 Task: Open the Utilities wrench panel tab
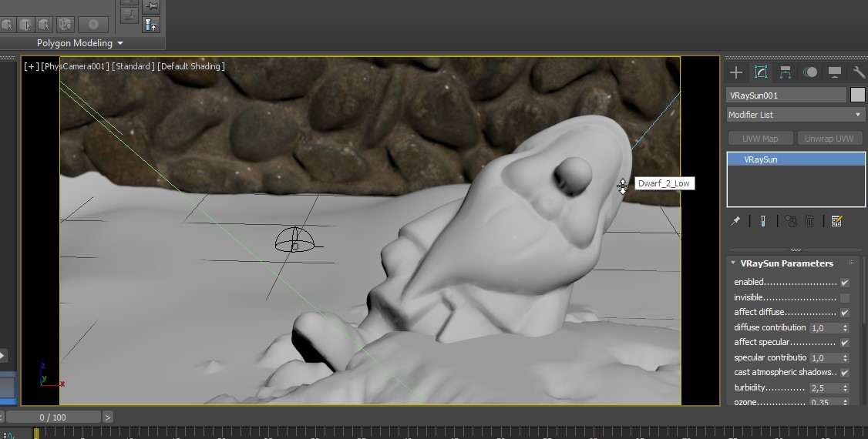pos(859,72)
